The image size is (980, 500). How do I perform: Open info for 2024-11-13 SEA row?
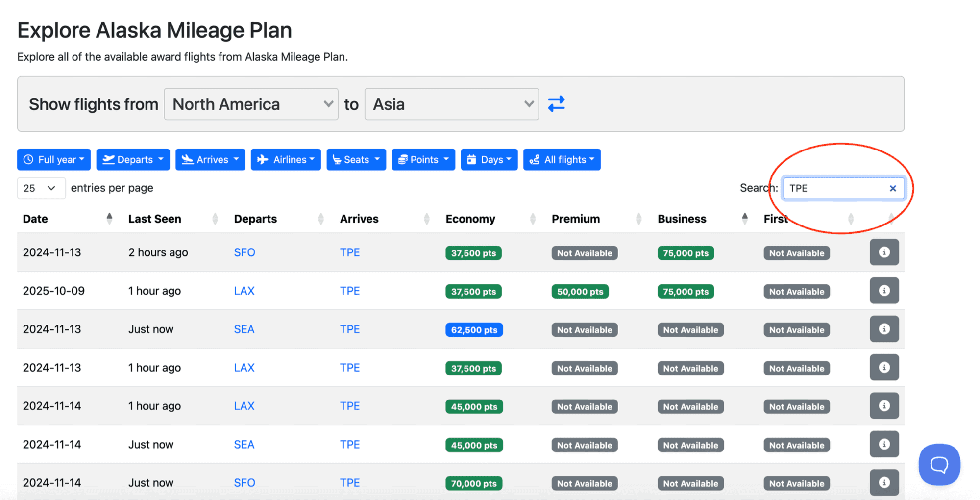pyautogui.click(x=884, y=329)
